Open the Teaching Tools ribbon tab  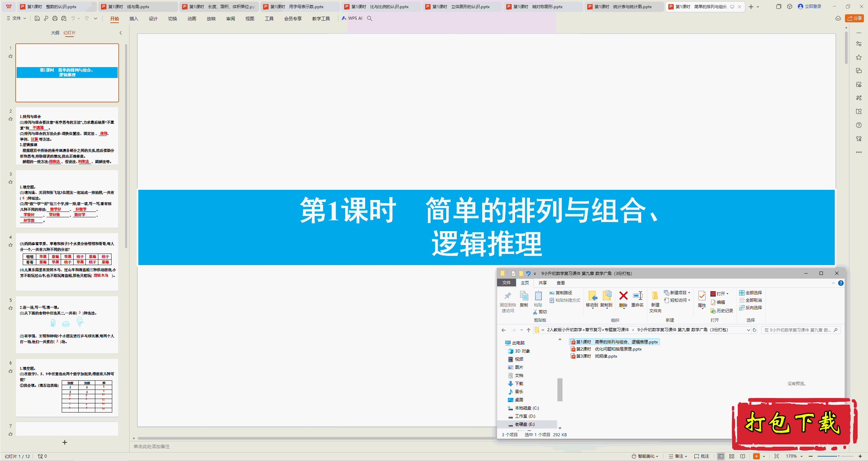click(x=321, y=19)
